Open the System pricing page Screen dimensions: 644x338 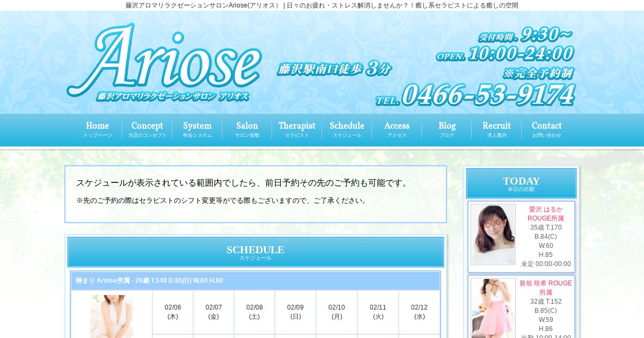[x=197, y=130]
